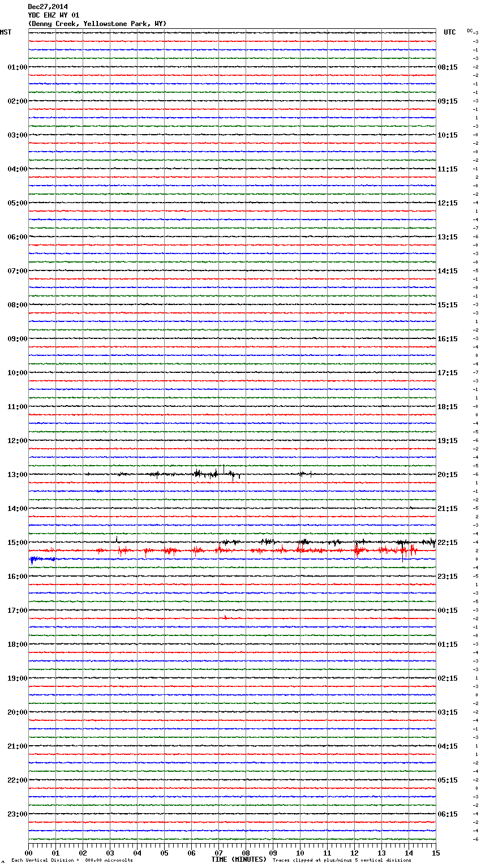Click the black signal burst on the 13:00 MST trace
The image size is (481, 868).
[x=215, y=474]
